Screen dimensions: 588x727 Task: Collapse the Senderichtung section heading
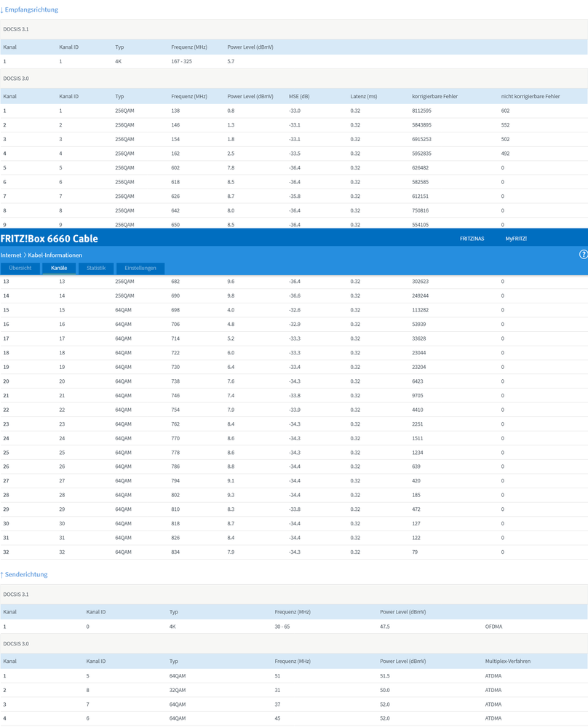(x=23, y=574)
